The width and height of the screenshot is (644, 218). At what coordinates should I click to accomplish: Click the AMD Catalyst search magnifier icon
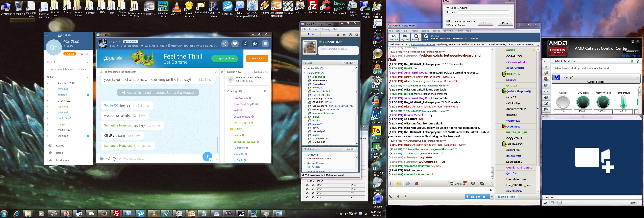(x=544, y=61)
